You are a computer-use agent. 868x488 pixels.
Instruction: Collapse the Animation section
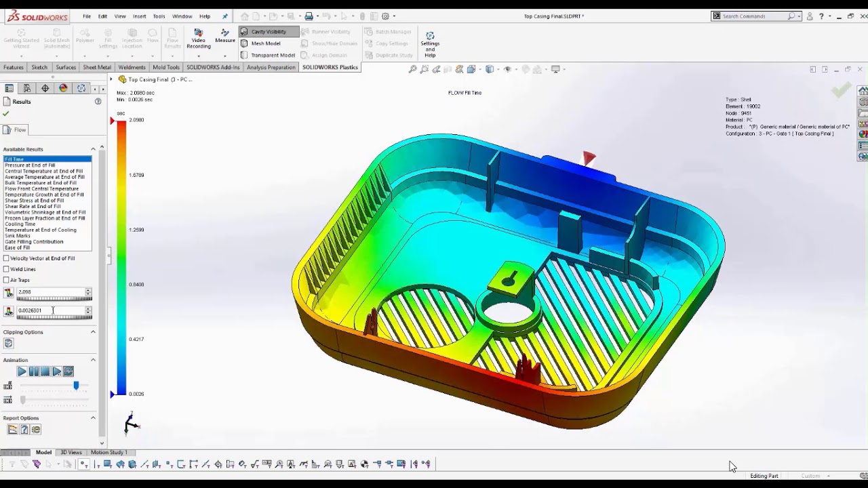point(93,360)
